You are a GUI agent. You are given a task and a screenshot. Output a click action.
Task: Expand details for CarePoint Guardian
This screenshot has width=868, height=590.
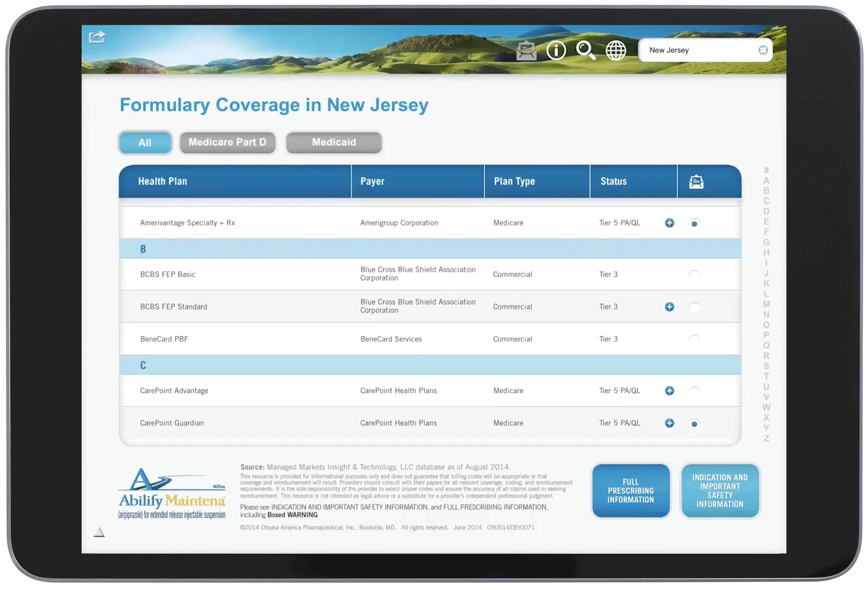point(670,423)
